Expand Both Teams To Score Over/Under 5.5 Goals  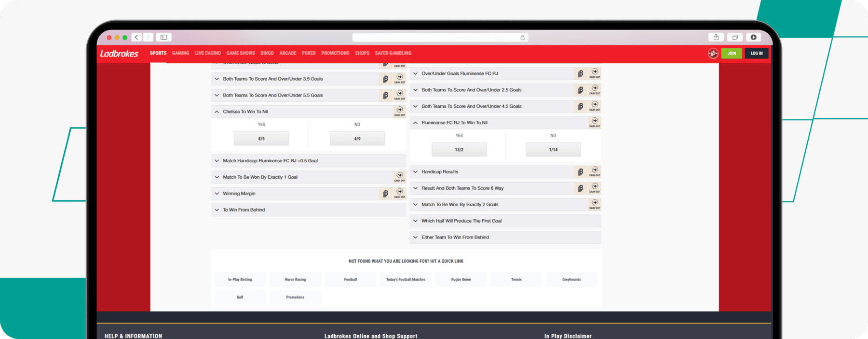coord(309,95)
